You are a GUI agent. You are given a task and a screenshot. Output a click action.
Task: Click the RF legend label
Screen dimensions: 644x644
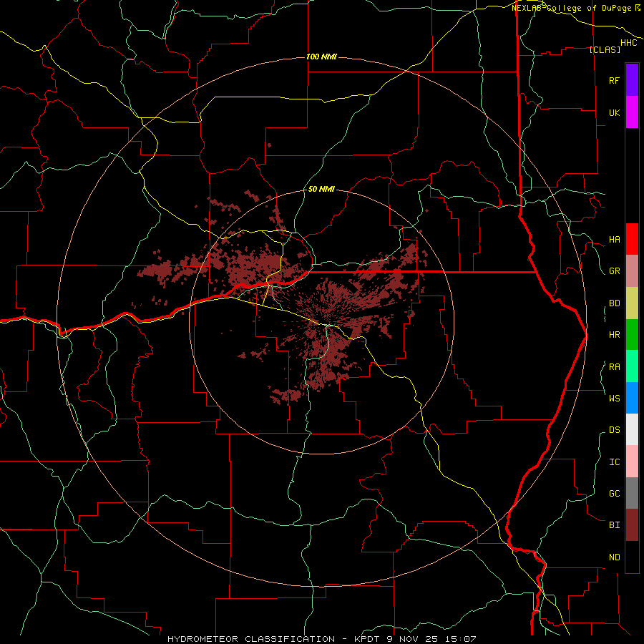(614, 80)
